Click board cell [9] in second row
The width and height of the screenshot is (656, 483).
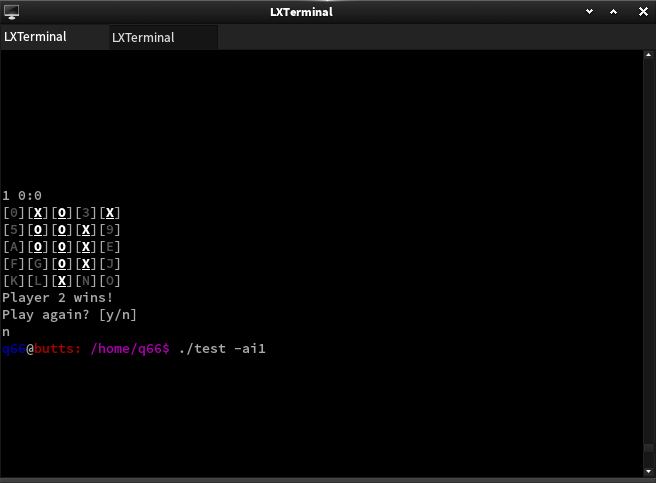click(x=110, y=230)
